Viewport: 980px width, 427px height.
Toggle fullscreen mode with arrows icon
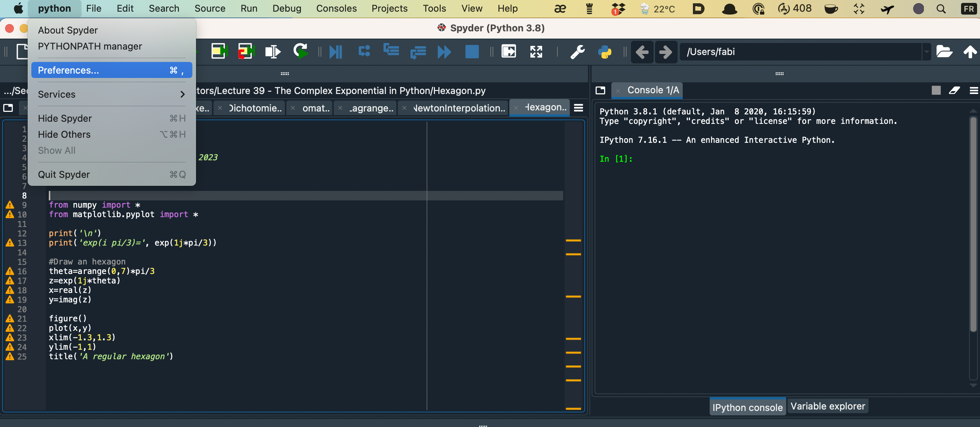coord(536,51)
